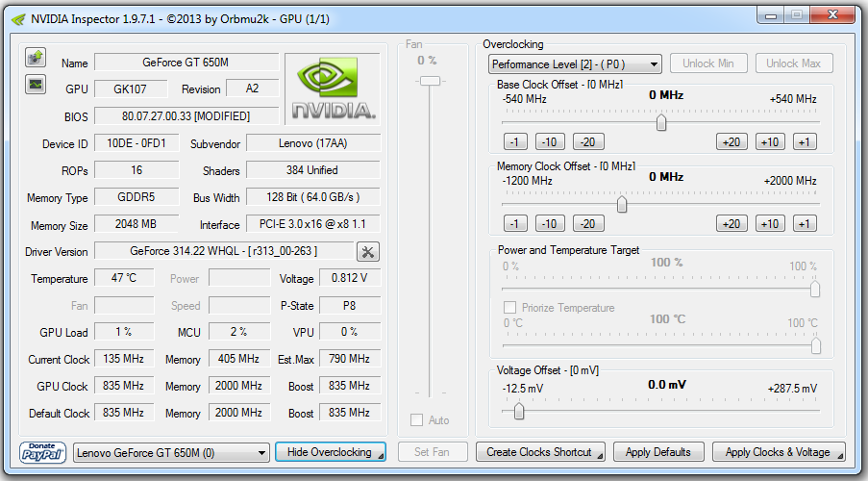This screenshot has width=868, height=481.
Task: Open the Performance Level [2] dropdown
Action: [x=575, y=64]
